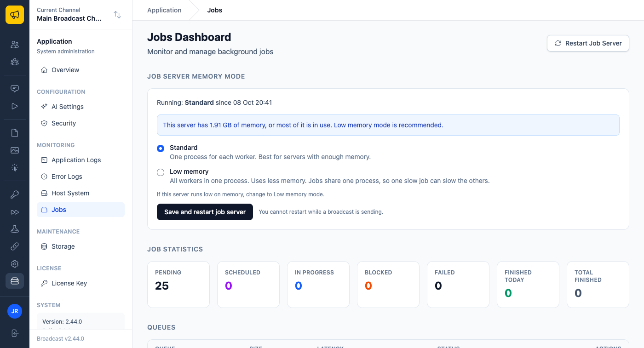Viewport: 644px width, 348px height.
Task: Open Overview in the sidebar
Action: 80,70
